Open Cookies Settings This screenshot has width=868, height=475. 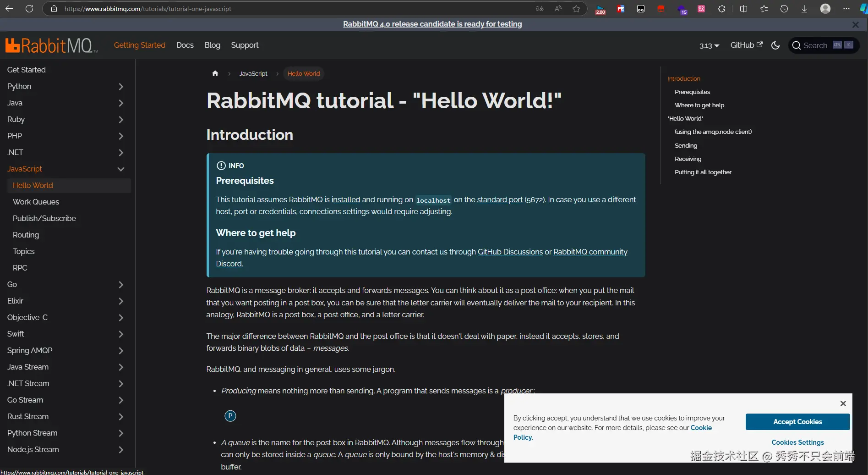click(x=797, y=442)
